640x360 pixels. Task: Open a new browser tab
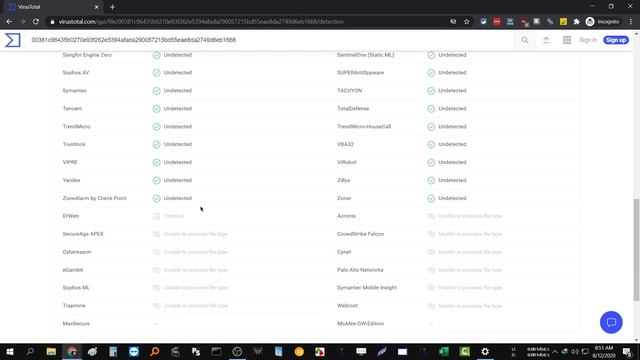pos(112,7)
